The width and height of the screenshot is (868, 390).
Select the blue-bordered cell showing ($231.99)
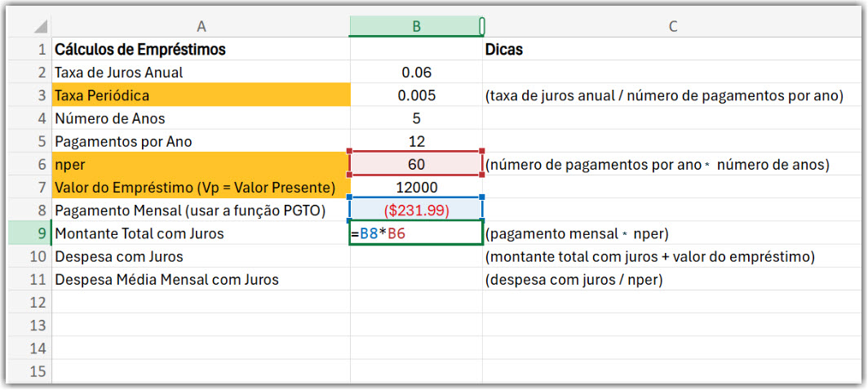pyautogui.click(x=416, y=211)
